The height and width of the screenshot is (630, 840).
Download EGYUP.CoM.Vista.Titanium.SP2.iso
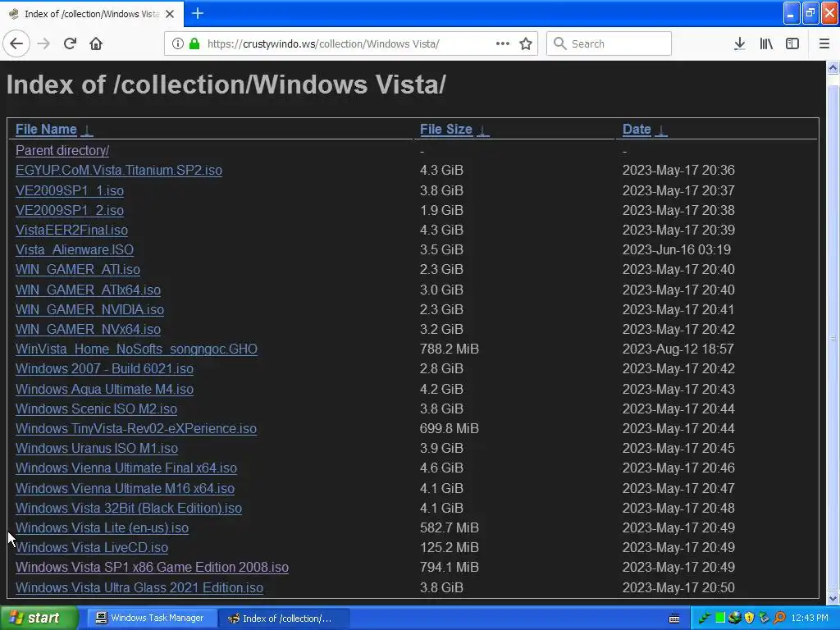[119, 171]
